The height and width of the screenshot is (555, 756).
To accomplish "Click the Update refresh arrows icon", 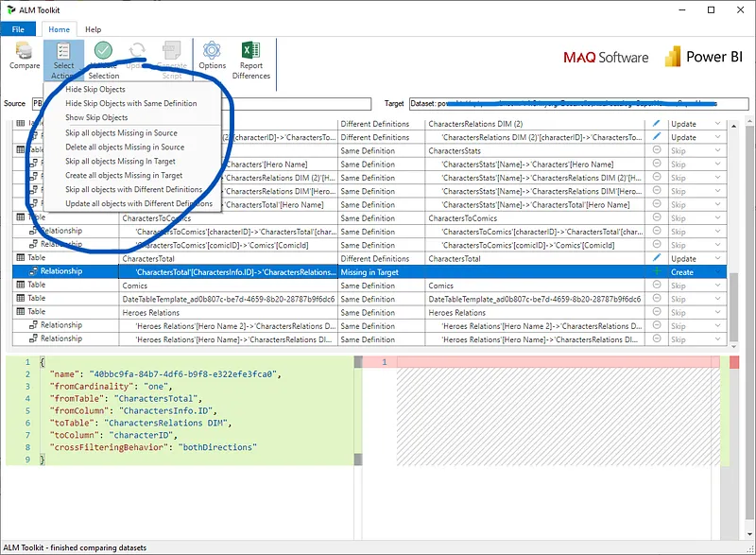I will (137, 50).
